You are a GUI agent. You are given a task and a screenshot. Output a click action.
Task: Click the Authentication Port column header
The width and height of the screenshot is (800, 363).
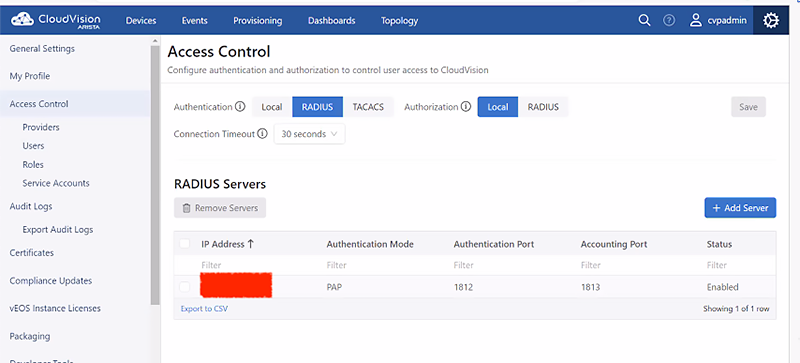(x=494, y=244)
